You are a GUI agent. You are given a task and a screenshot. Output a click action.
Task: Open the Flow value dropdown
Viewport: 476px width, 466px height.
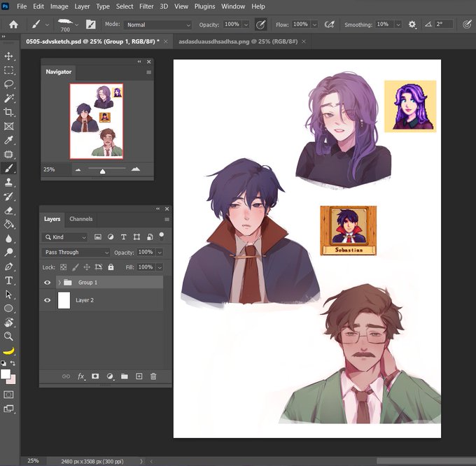(315, 24)
